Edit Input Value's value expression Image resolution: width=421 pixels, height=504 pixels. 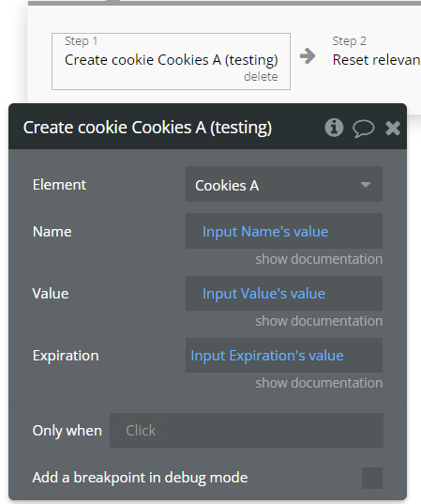(263, 294)
